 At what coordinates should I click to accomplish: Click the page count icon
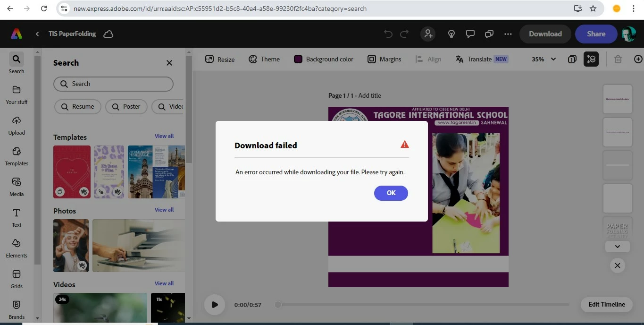tap(572, 59)
